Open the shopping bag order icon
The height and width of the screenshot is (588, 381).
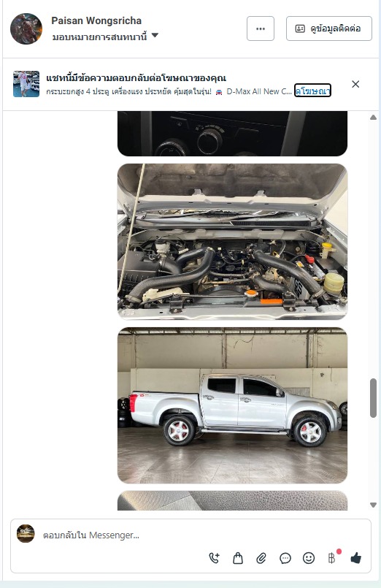click(x=238, y=558)
